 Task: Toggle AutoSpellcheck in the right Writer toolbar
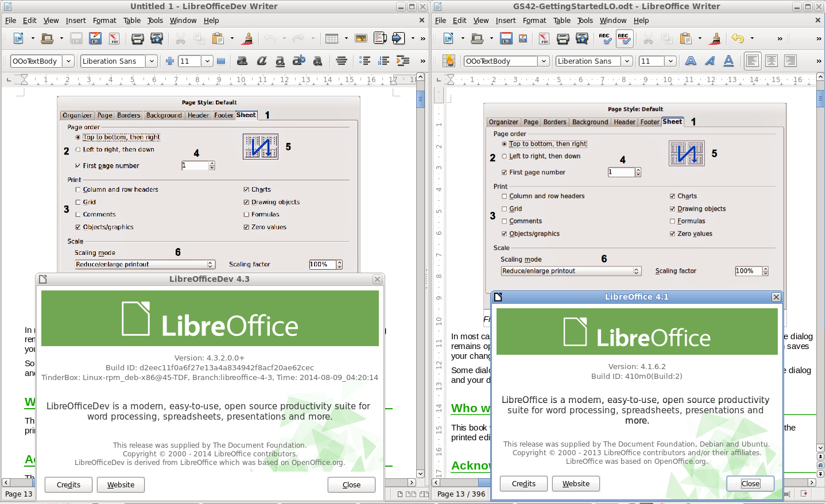[x=624, y=38]
